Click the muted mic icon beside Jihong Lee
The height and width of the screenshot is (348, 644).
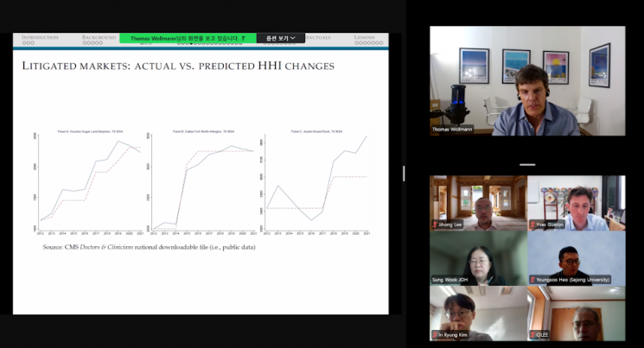tap(435, 225)
